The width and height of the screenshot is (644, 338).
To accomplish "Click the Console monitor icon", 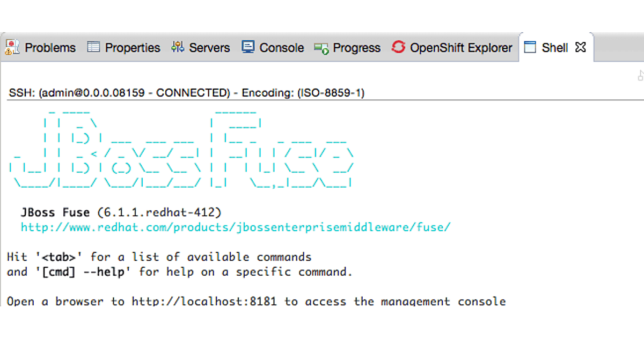I will coord(248,47).
